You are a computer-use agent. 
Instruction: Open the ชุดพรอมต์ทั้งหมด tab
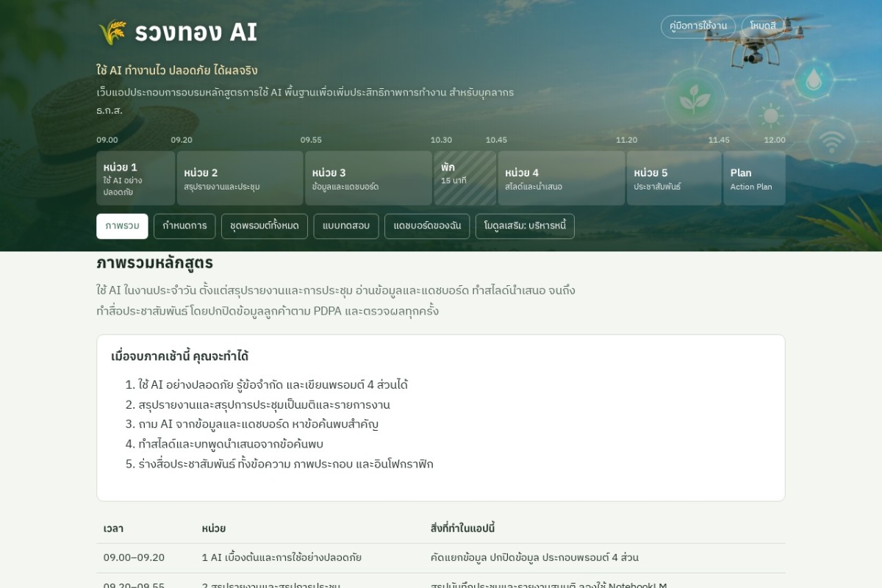(x=265, y=226)
